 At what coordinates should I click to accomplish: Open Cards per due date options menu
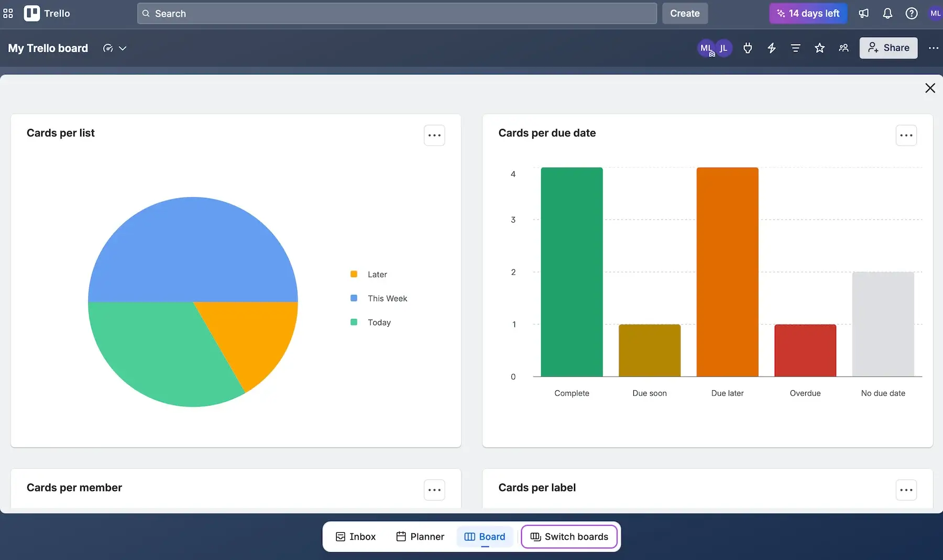click(x=906, y=135)
